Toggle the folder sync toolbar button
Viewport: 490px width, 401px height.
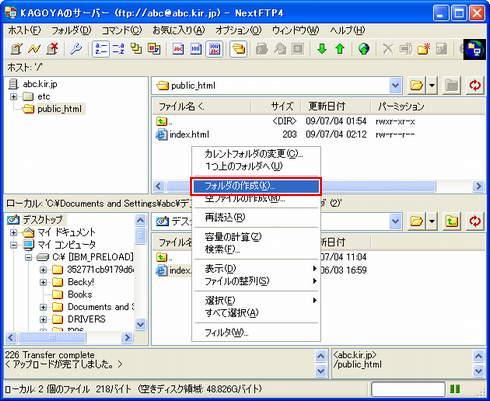[x=238, y=49]
